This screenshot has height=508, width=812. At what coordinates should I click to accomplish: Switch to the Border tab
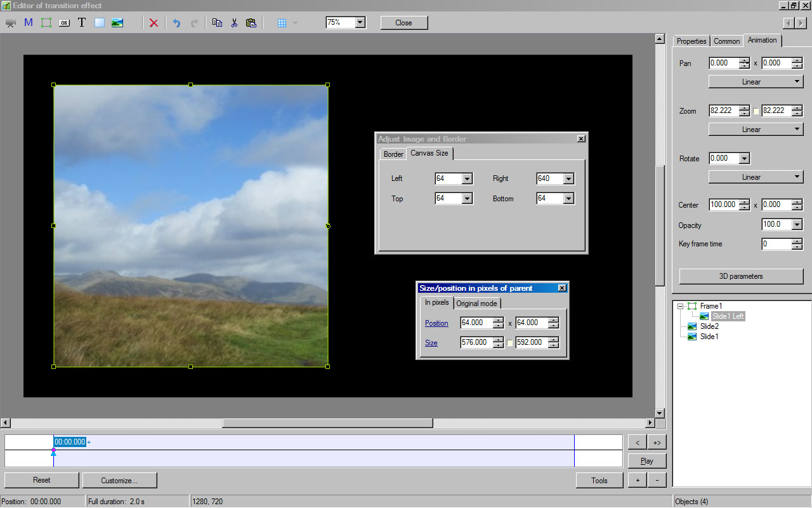coord(393,154)
